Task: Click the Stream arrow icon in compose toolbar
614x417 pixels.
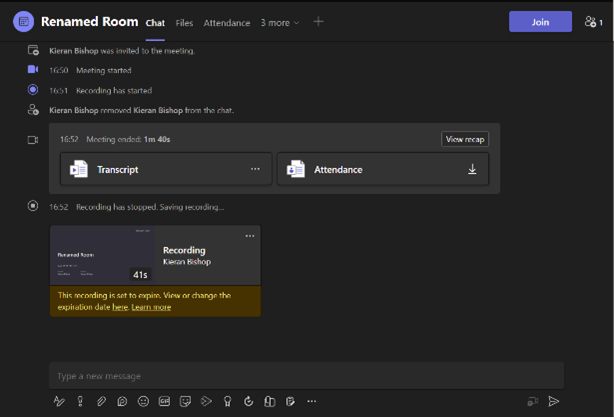Action: click(206, 401)
